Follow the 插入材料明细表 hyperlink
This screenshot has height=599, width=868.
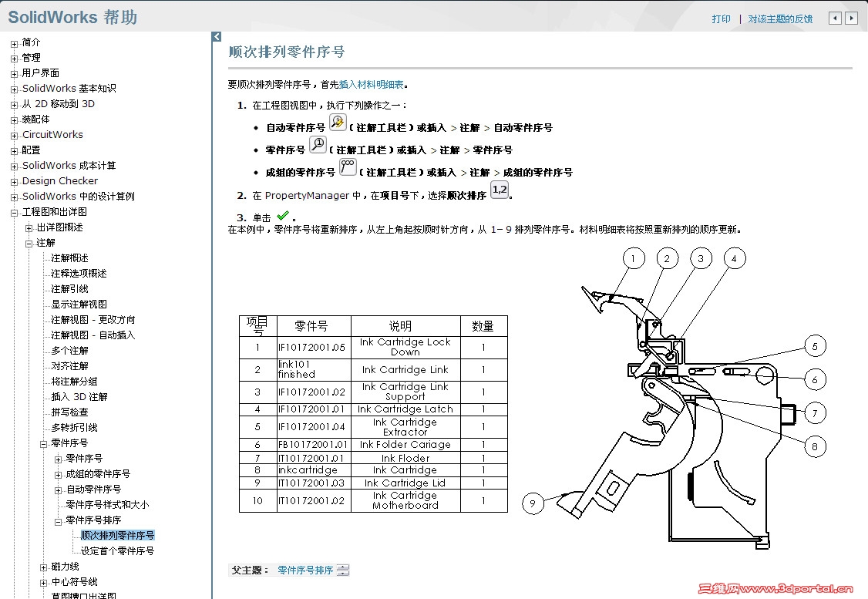[372, 84]
